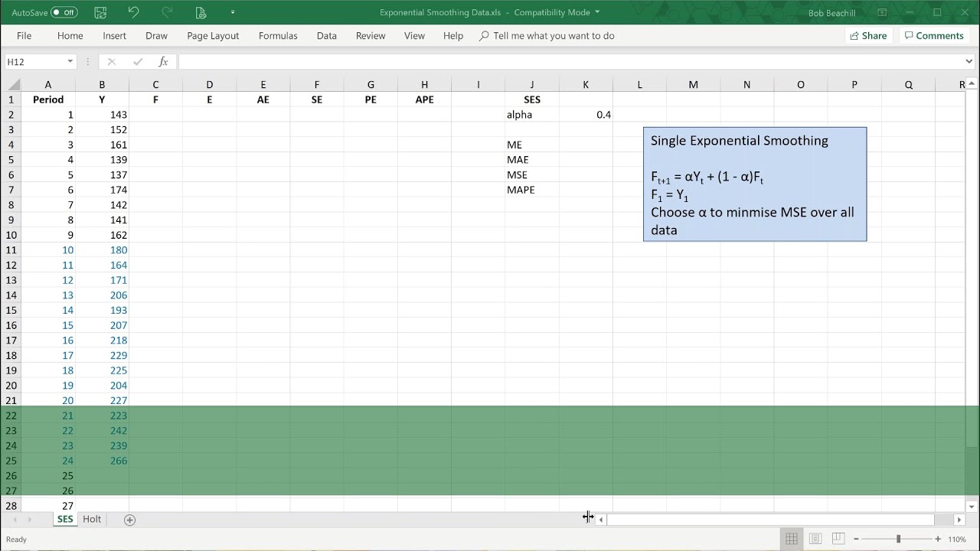The height and width of the screenshot is (551, 980).
Task: Open the View ribbon tab
Action: point(414,36)
